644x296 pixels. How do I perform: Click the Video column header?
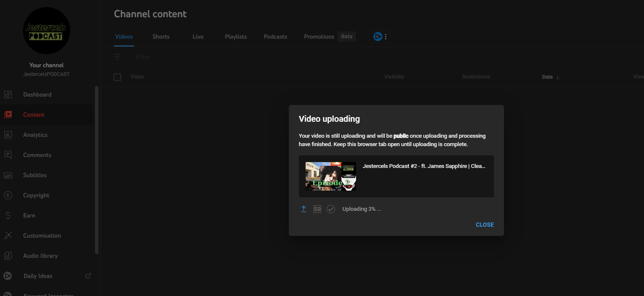pos(137,77)
